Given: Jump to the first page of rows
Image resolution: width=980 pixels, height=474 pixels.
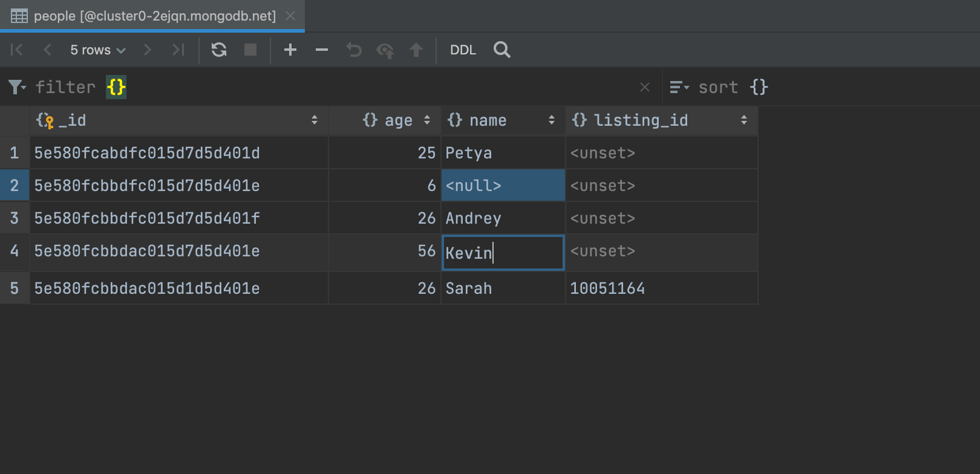Looking at the screenshot, I should pyautogui.click(x=17, y=50).
